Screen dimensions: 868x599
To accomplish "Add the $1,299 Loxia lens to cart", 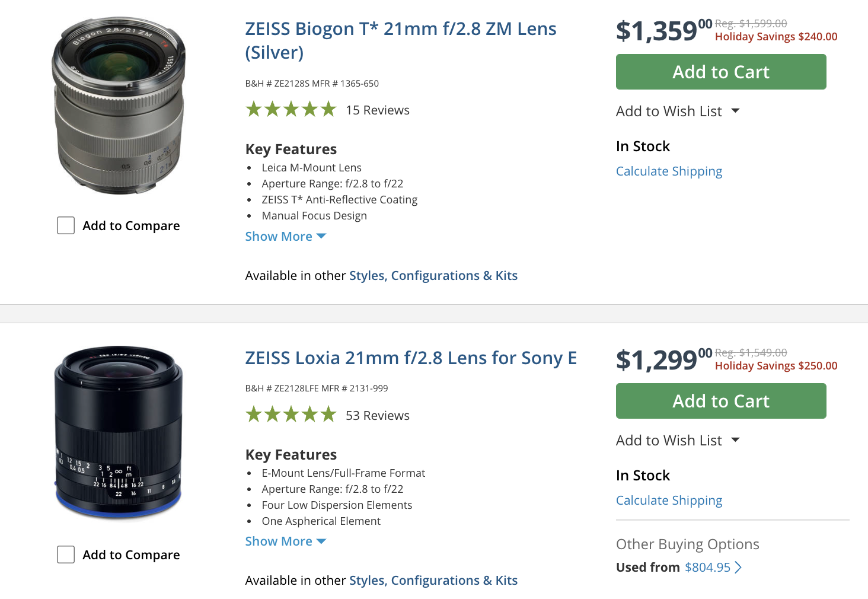I will 720,401.
